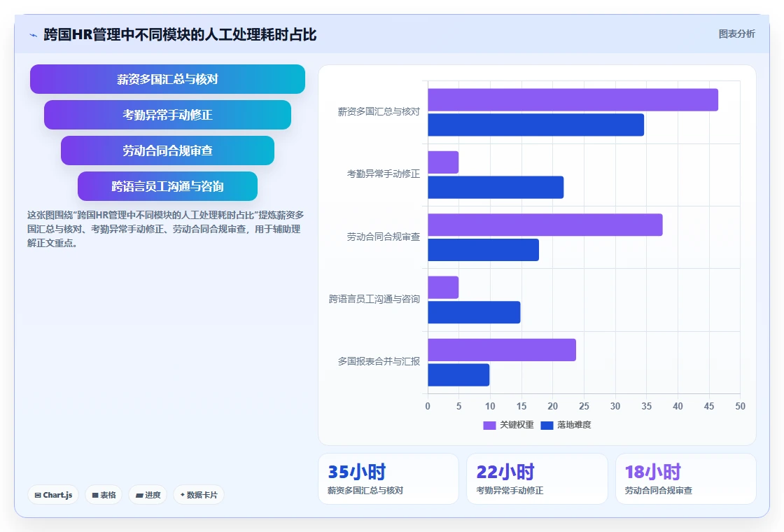Click the small icon in 表格 chip

point(95,495)
